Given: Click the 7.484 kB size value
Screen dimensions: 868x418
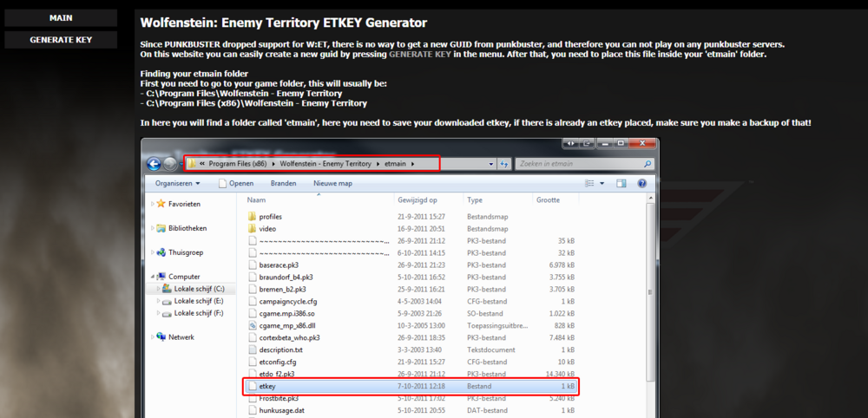Looking at the screenshot, I should (560, 337).
